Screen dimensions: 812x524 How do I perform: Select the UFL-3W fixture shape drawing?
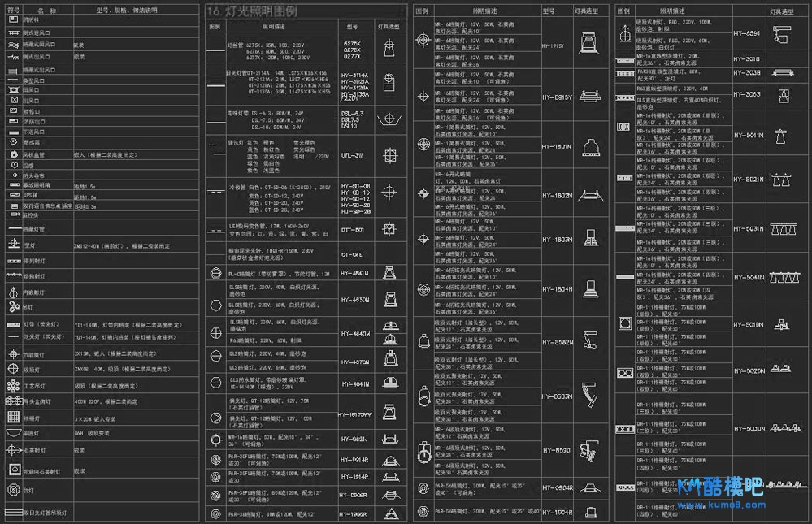coord(389,154)
